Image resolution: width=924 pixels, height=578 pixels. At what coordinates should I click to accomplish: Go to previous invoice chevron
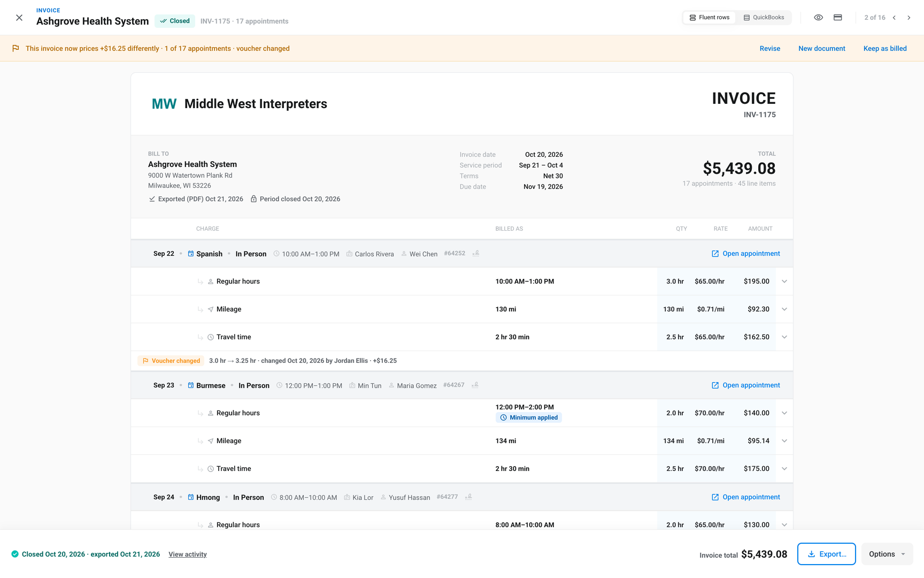894,18
